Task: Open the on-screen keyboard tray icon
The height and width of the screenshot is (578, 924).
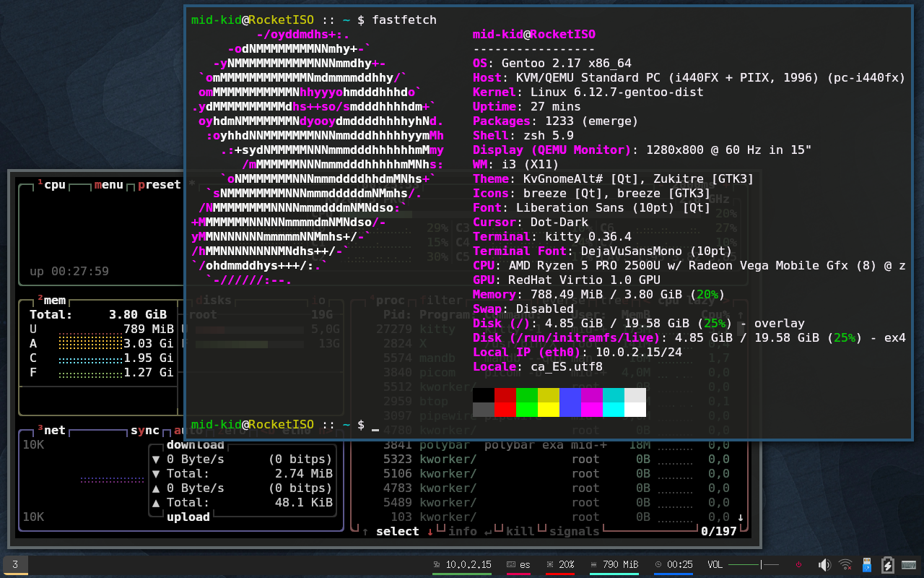Action: (910, 564)
